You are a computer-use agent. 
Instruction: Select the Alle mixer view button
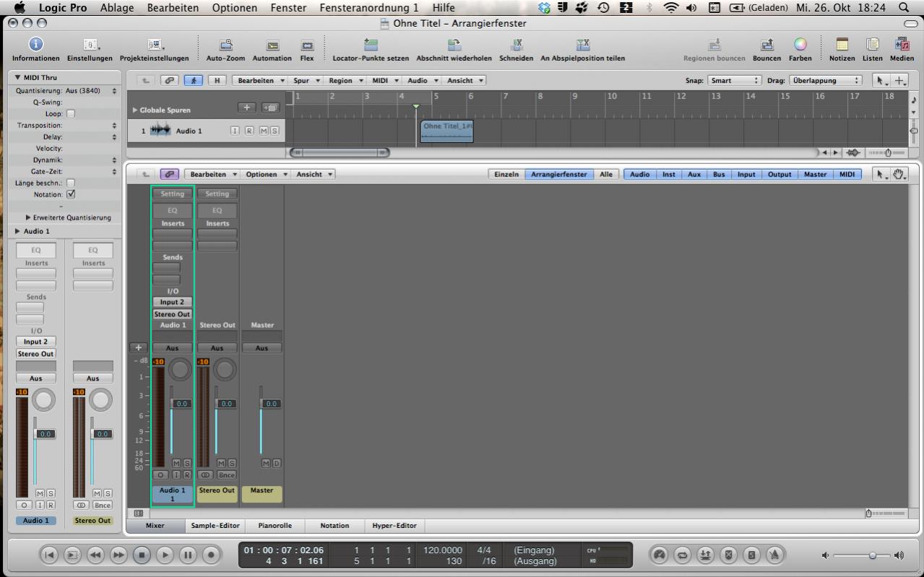coord(605,174)
